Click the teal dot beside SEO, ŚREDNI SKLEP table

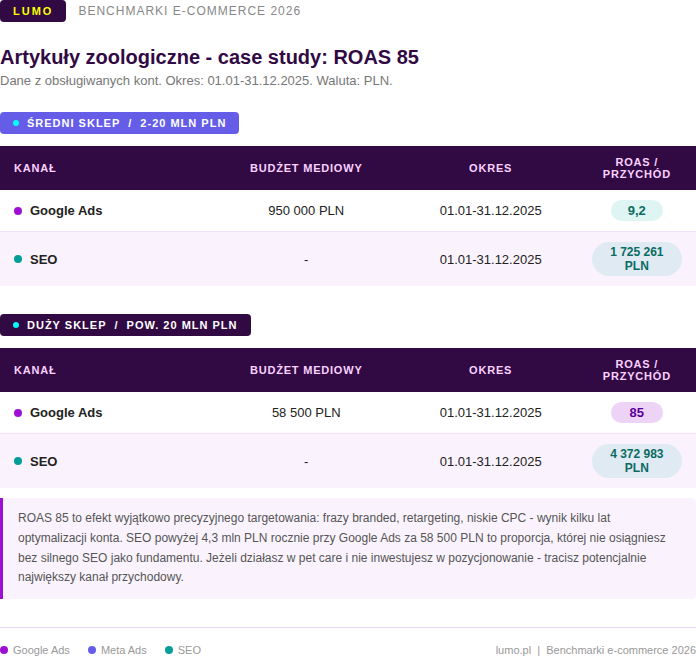(x=18, y=259)
